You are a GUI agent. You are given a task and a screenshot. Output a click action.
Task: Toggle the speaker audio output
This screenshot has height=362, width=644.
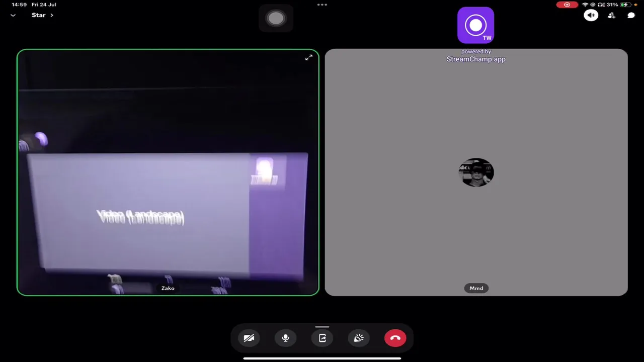[591, 15]
